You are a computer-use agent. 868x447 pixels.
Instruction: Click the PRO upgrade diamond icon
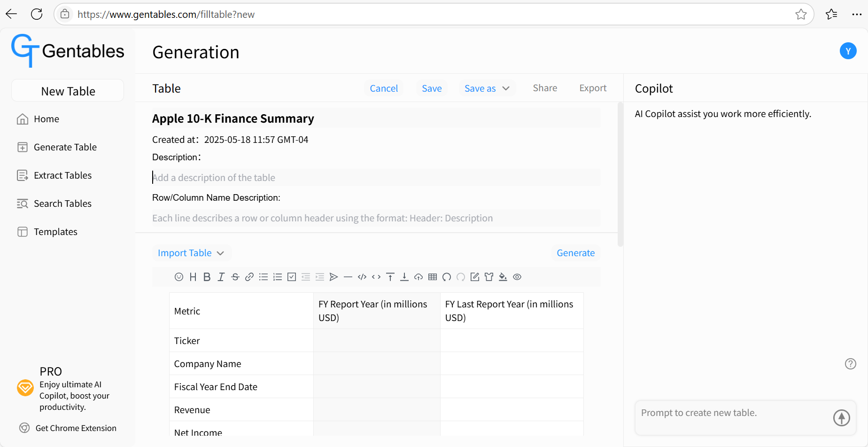click(x=25, y=388)
